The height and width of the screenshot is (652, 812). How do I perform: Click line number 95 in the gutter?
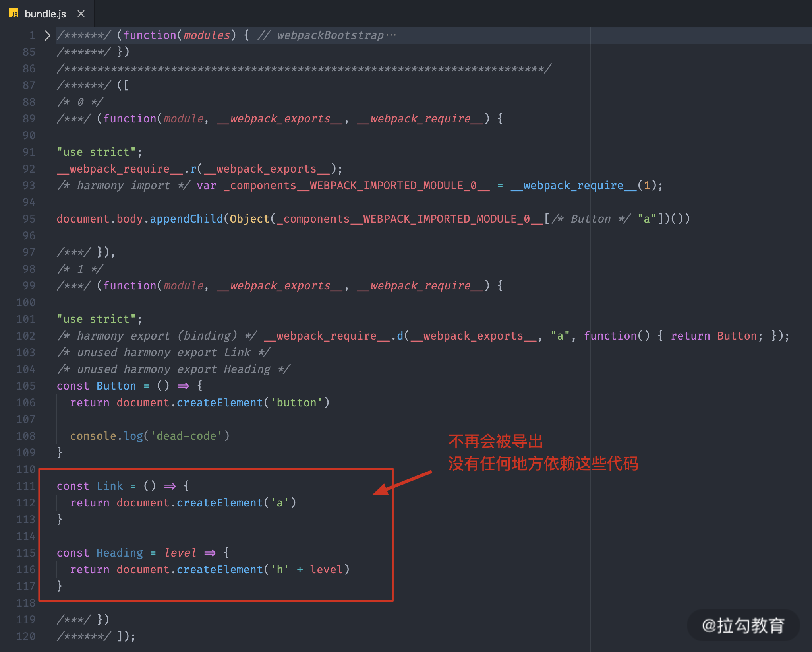(29, 219)
